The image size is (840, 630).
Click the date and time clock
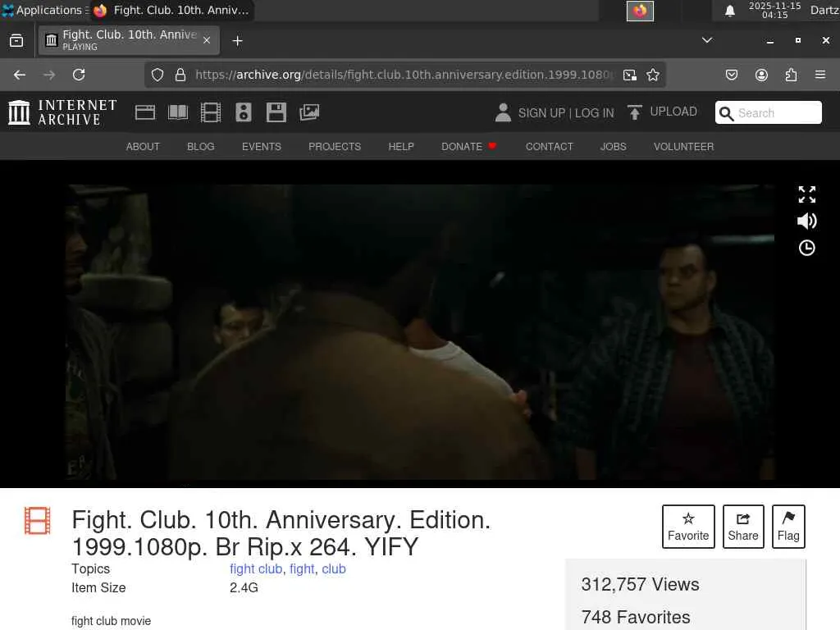point(774,10)
